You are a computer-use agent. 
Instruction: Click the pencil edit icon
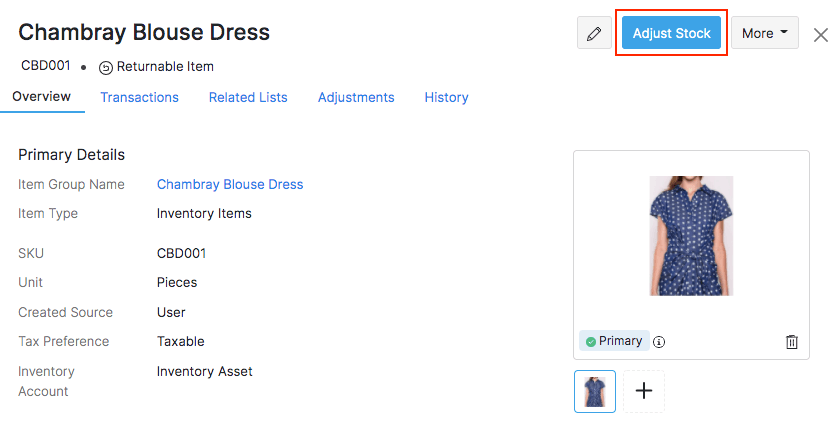click(594, 33)
